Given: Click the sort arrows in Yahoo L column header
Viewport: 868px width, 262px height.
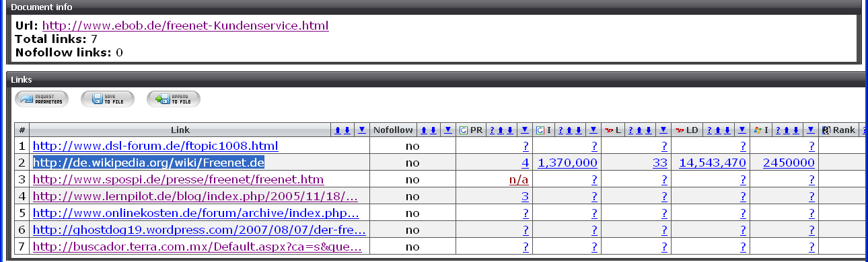Looking at the screenshot, I should click(x=644, y=130).
